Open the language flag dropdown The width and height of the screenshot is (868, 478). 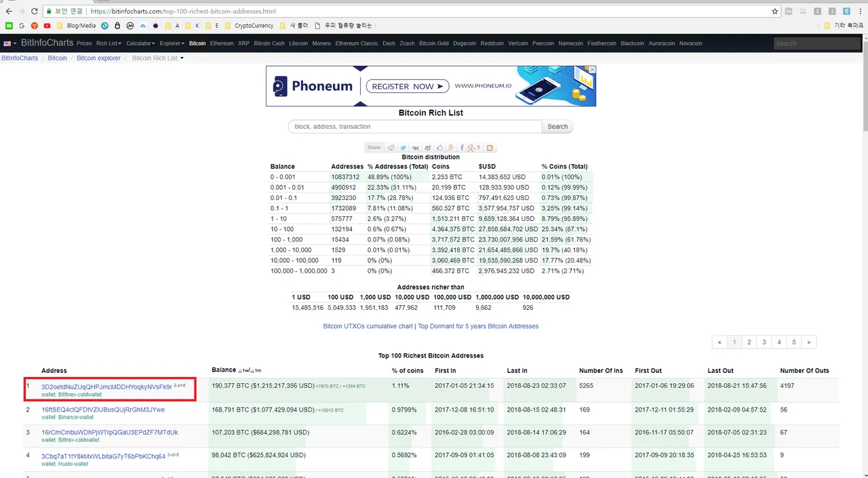tap(10, 43)
